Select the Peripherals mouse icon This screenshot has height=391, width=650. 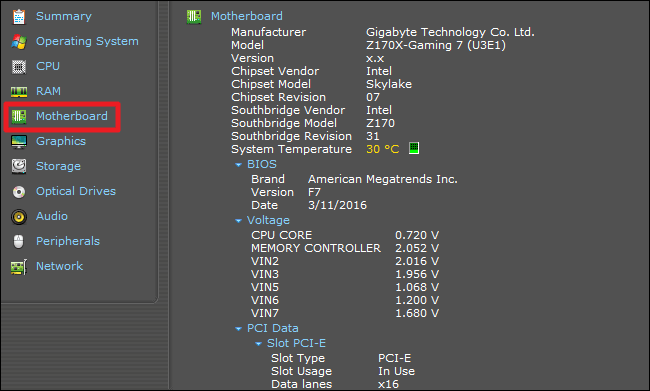[x=19, y=241]
